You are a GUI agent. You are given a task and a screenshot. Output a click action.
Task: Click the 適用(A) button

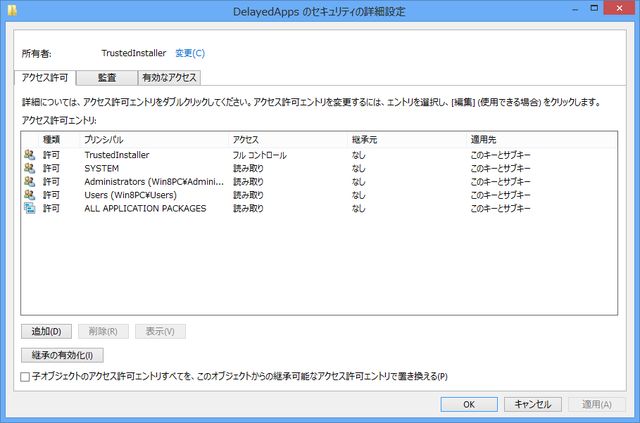tap(597, 404)
